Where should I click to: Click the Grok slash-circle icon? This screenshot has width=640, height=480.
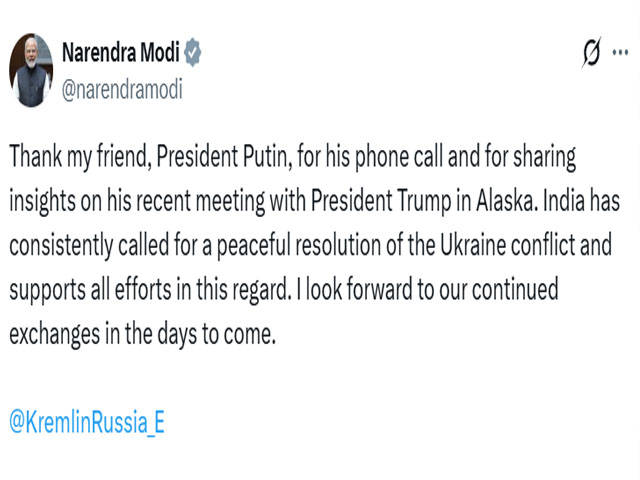tap(590, 52)
